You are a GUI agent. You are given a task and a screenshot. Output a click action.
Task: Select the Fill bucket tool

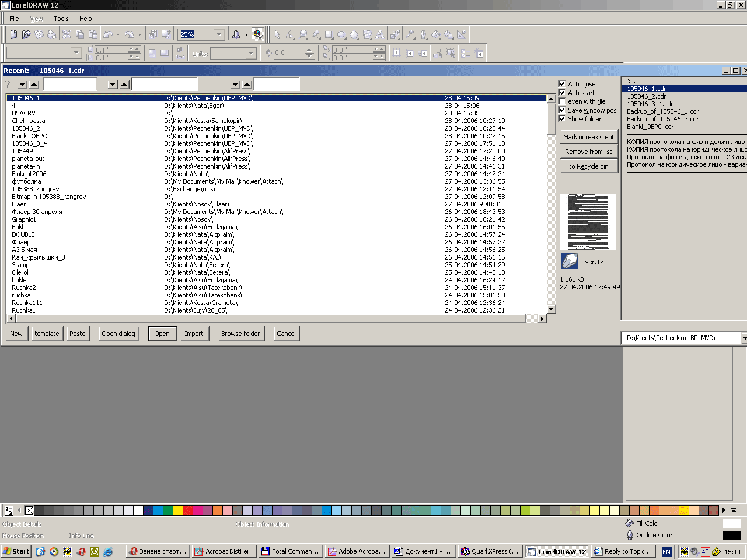pos(436,34)
